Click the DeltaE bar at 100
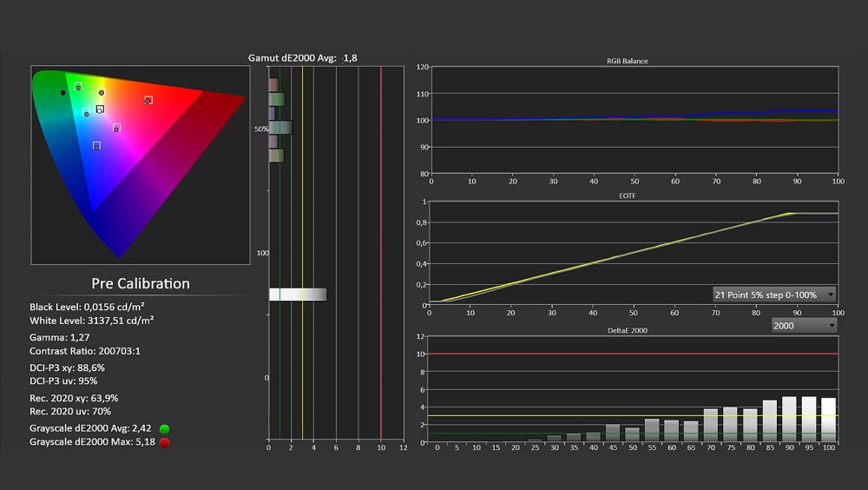This screenshot has height=490, width=868. coord(829,420)
